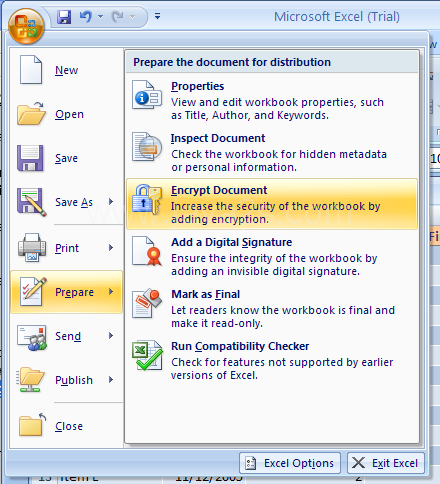Click the Mark as Final stamp icon

pyautogui.click(x=147, y=303)
